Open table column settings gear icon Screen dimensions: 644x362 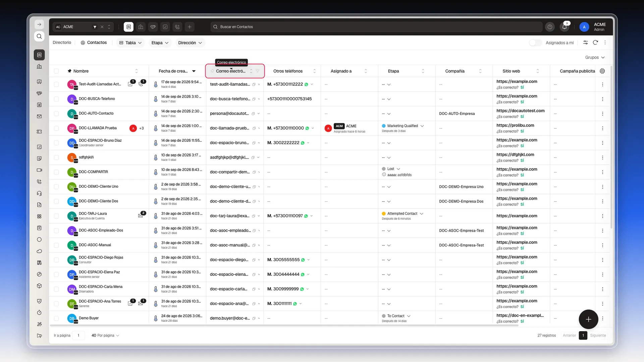click(x=602, y=71)
